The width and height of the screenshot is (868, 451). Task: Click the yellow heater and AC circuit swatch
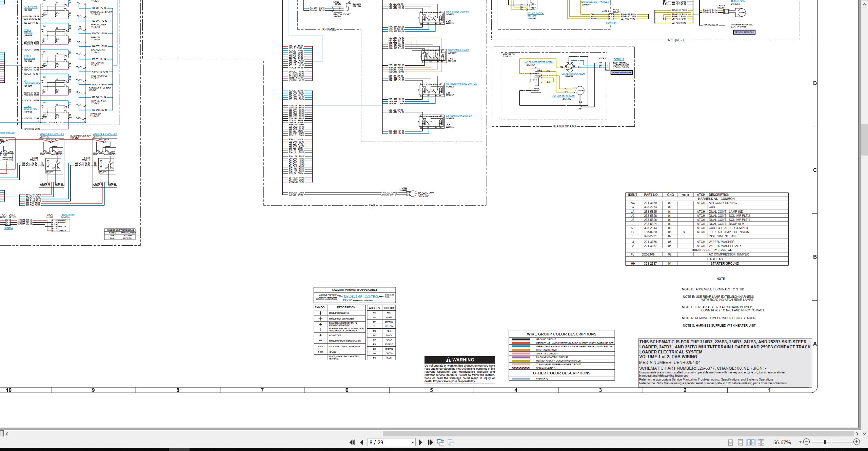pos(520,361)
